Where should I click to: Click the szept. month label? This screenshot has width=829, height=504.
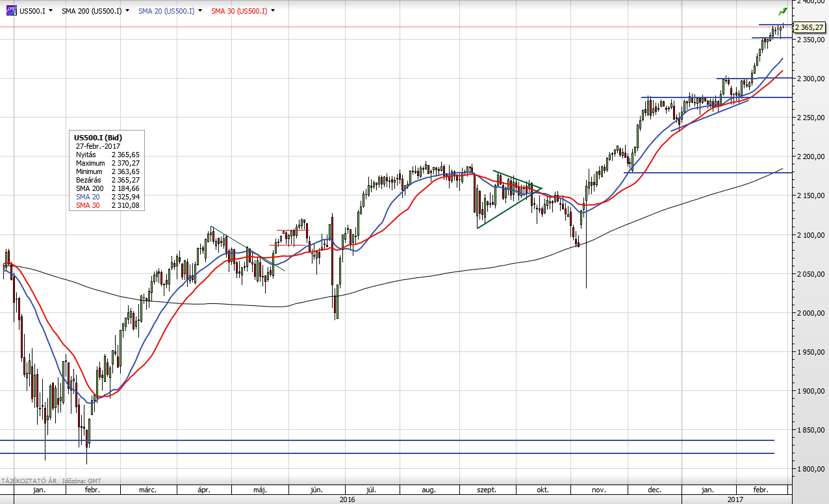pyautogui.click(x=487, y=490)
